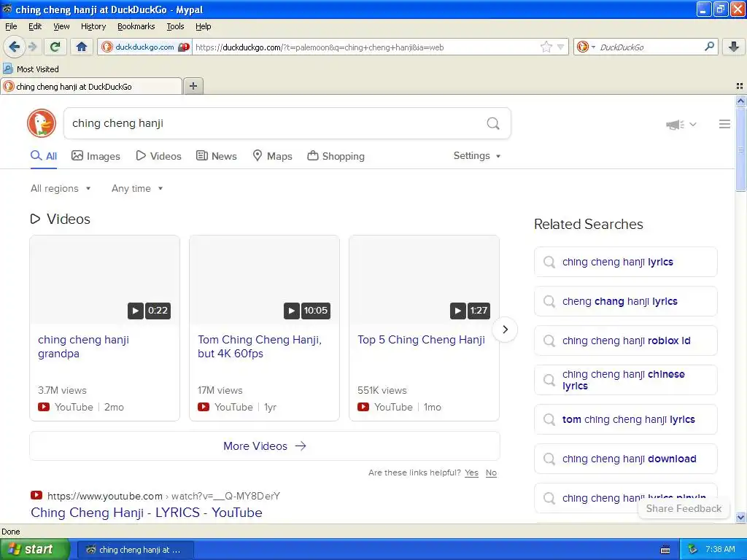
Task: Click the Forward navigation arrow
Action: tap(32, 47)
